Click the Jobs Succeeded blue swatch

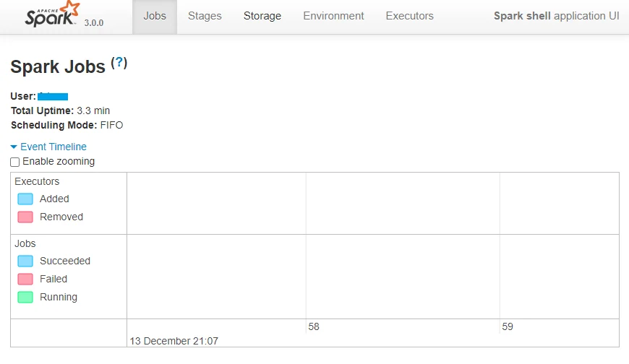point(25,261)
